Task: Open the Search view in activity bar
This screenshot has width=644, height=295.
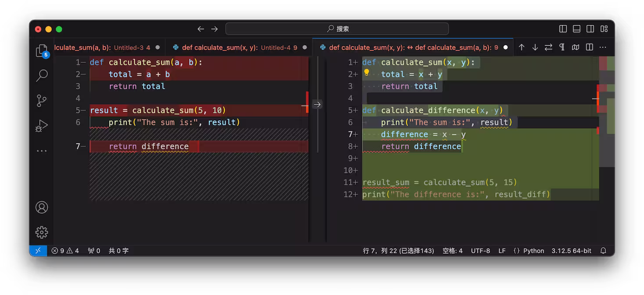Action: pyautogui.click(x=42, y=76)
